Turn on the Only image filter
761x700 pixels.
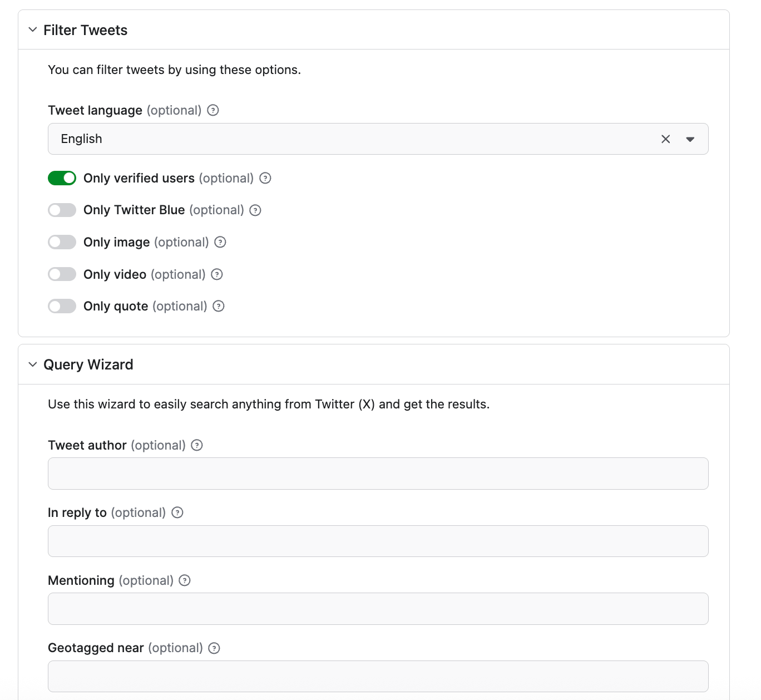[x=62, y=242]
